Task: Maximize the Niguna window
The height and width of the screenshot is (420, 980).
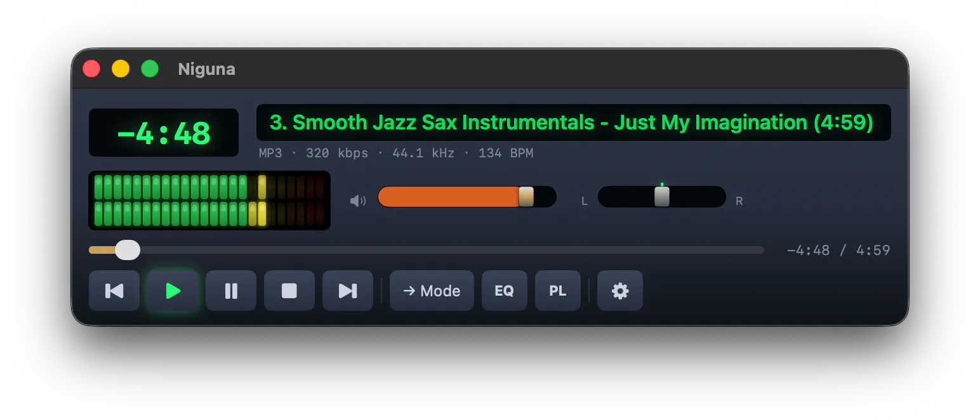Action: click(150, 69)
